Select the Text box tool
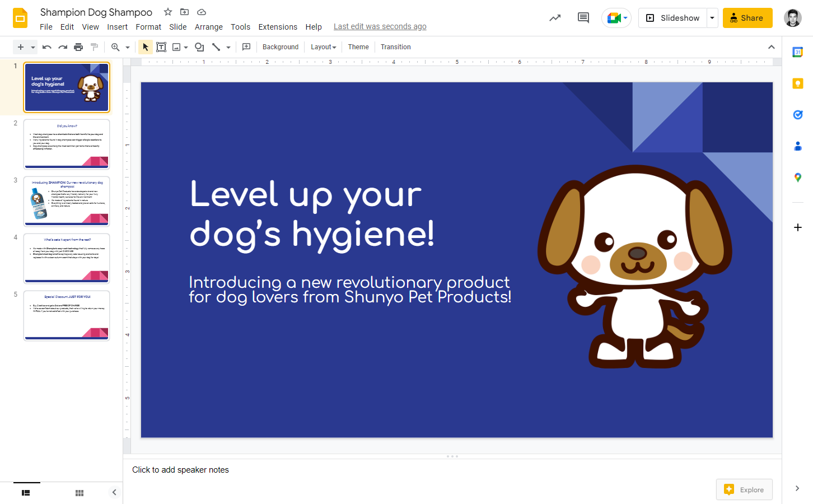This screenshot has height=504, width=813. (161, 47)
